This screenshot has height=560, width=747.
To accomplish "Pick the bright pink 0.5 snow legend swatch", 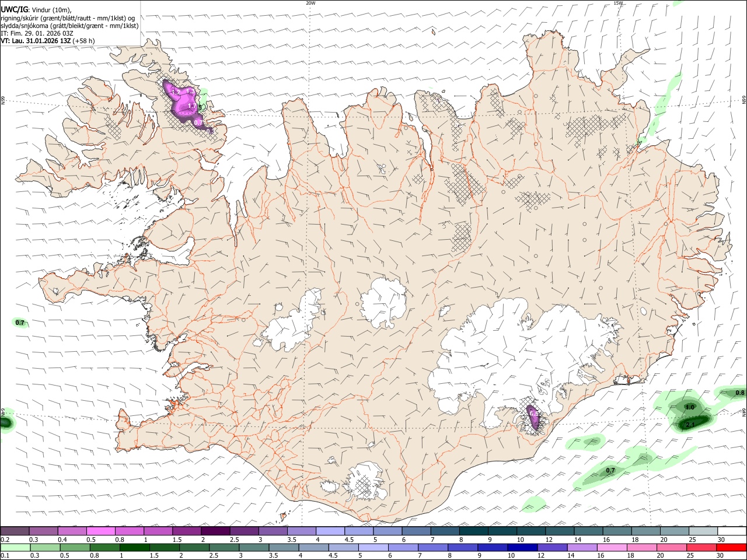I will tap(101, 531).
